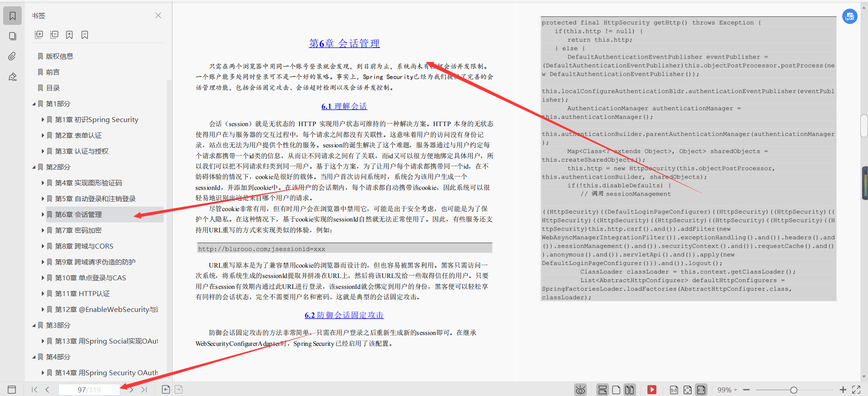
Task: Select bookmark 第12章 @EnableWebSecurity
Action: tap(106, 310)
